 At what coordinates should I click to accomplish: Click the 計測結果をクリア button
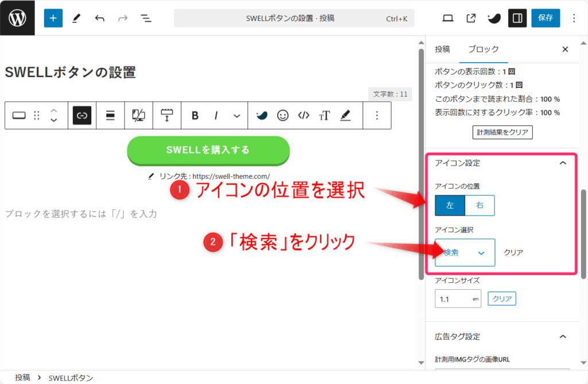502,132
